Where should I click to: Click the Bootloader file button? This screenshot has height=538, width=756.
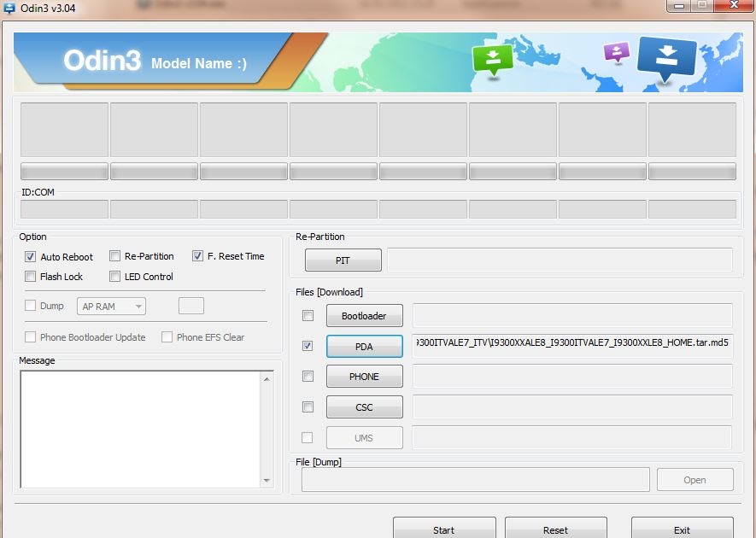(x=365, y=316)
